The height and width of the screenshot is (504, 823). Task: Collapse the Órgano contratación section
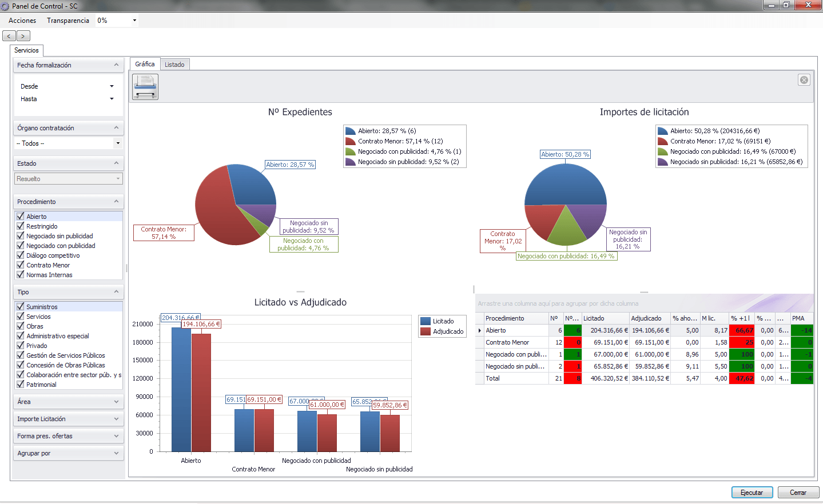coord(117,128)
